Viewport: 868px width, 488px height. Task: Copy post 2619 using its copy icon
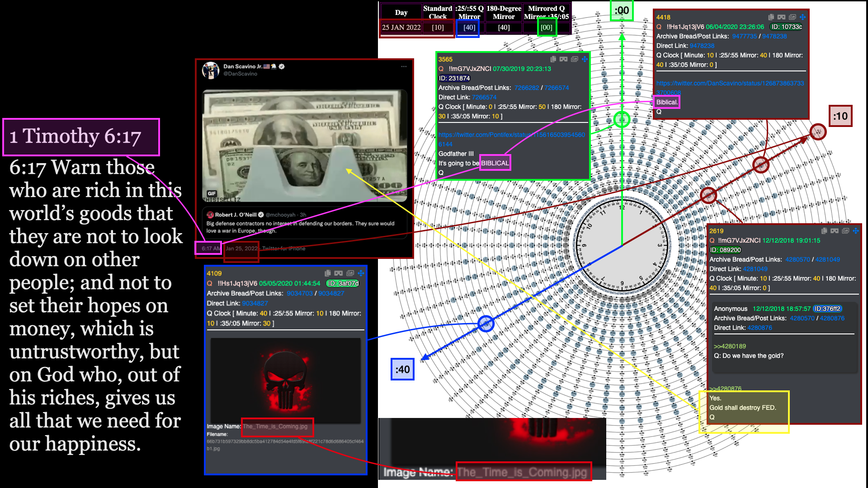(x=824, y=231)
